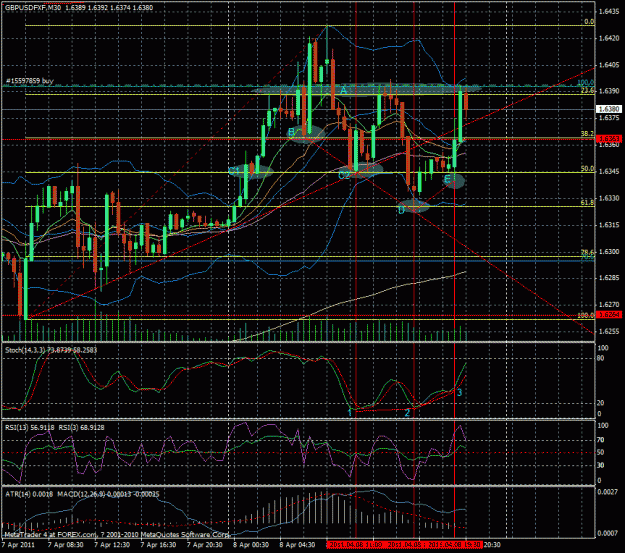Click the 1.6255 price axis label
The width and height of the screenshot is (625, 553).
pyautogui.click(x=609, y=331)
